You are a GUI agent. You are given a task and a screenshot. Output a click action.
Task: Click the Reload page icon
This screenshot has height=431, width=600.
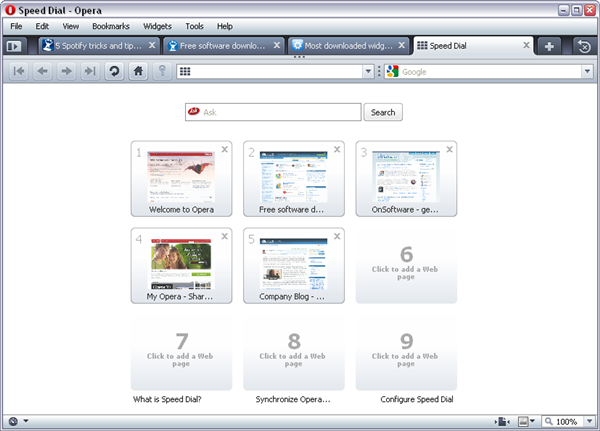pyautogui.click(x=115, y=71)
